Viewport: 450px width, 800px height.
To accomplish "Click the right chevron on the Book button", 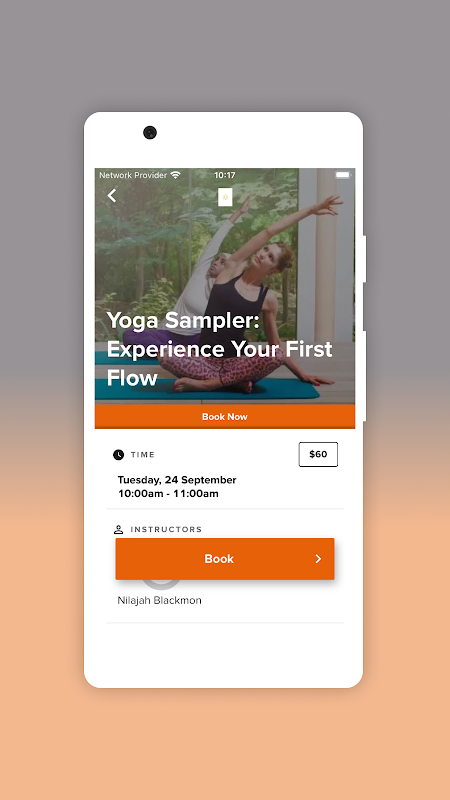I will (318, 559).
